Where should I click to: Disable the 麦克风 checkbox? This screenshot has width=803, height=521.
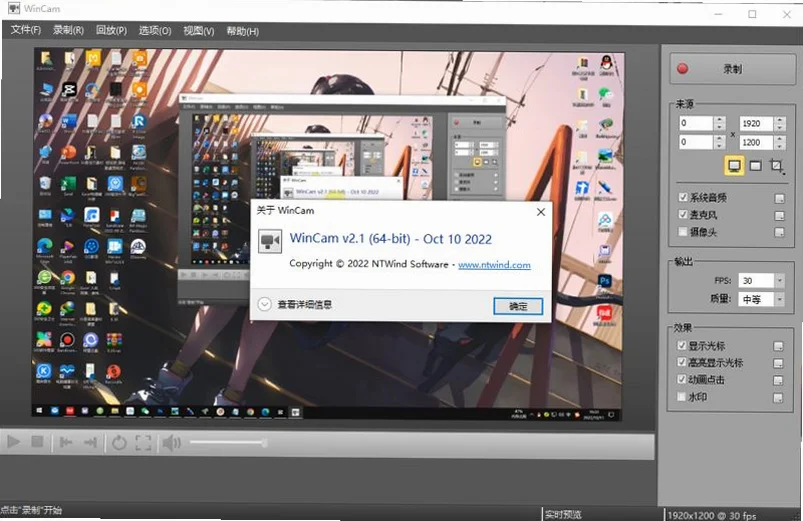[x=683, y=214]
